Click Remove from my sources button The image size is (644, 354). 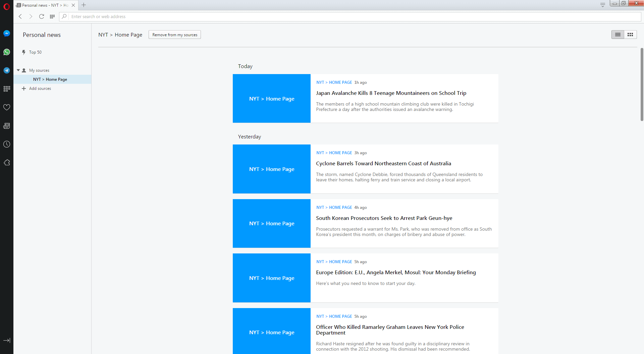pyautogui.click(x=175, y=35)
